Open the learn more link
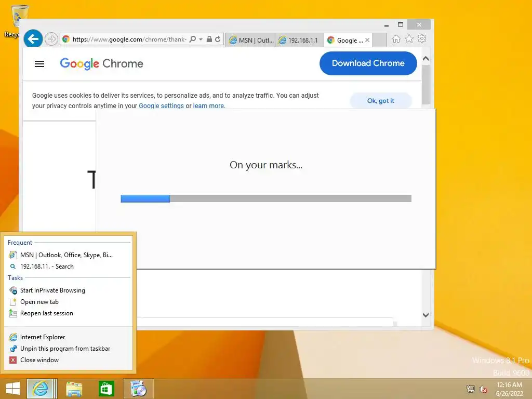The height and width of the screenshot is (399, 532). pos(208,105)
